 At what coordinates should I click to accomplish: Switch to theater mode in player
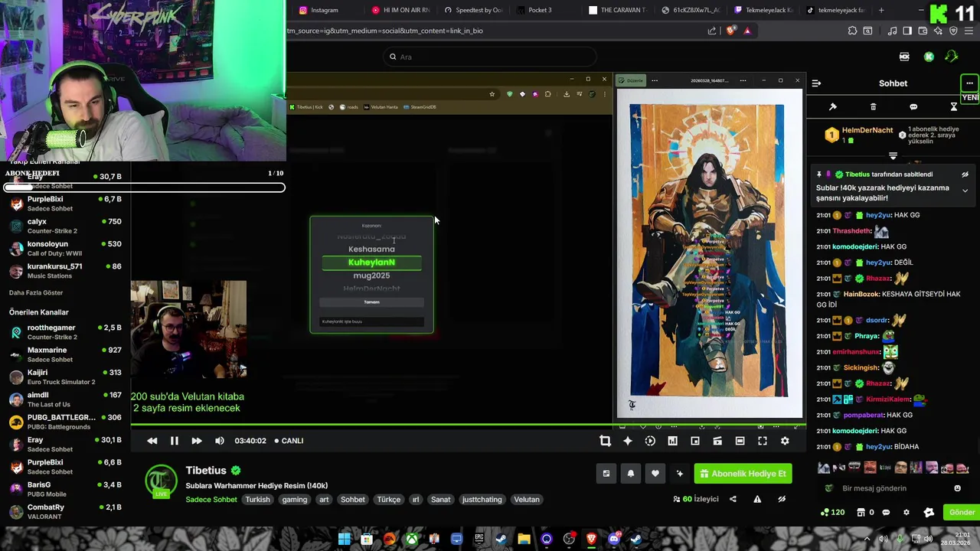pos(740,441)
